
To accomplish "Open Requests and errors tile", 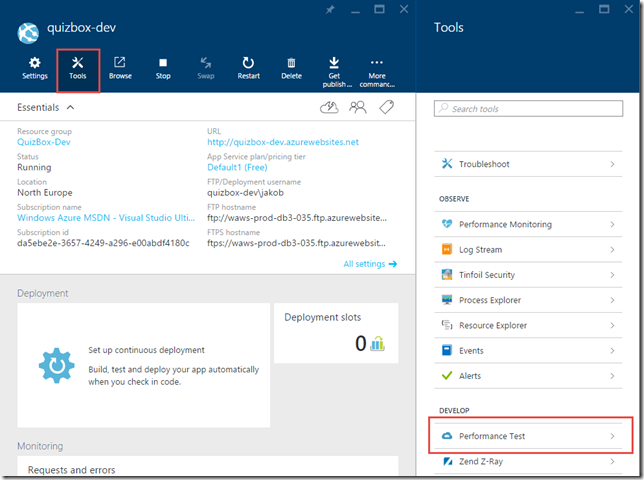I will click(x=208, y=466).
